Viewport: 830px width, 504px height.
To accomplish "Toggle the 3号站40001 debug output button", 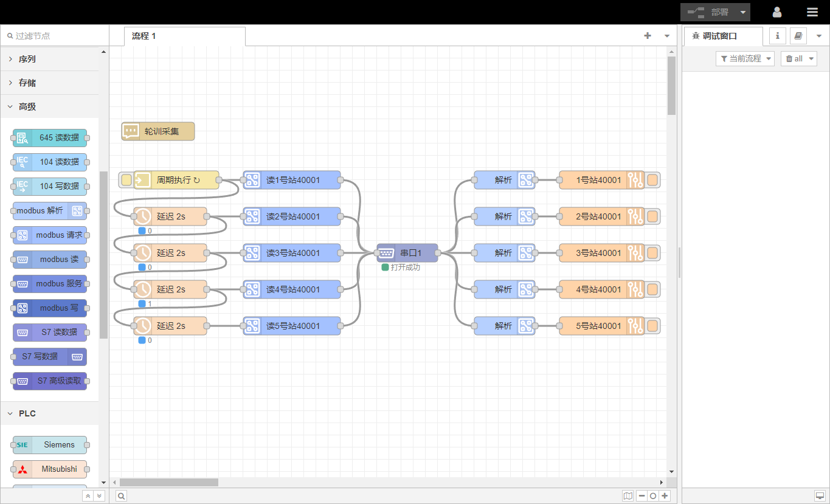I will click(x=652, y=253).
